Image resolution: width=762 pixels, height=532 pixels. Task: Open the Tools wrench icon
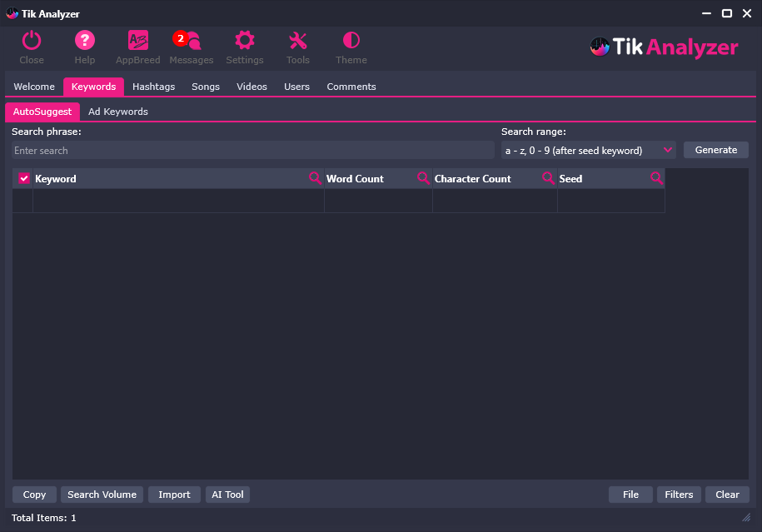(x=298, y=41)
